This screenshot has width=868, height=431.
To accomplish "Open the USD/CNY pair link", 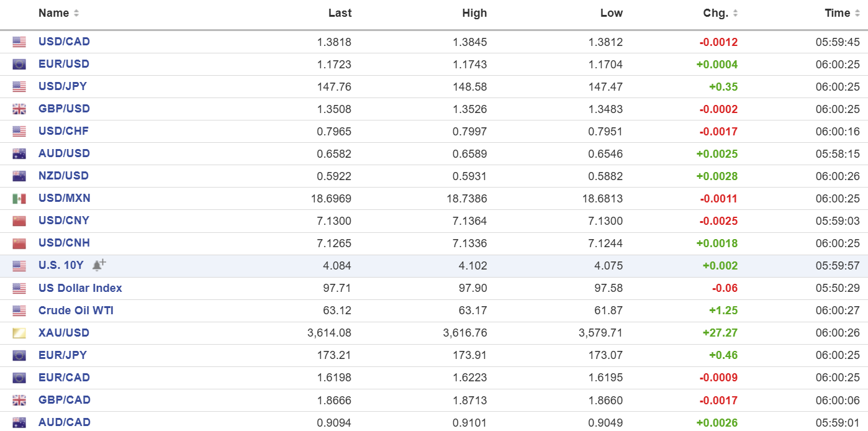I will [x=64, y=220].
